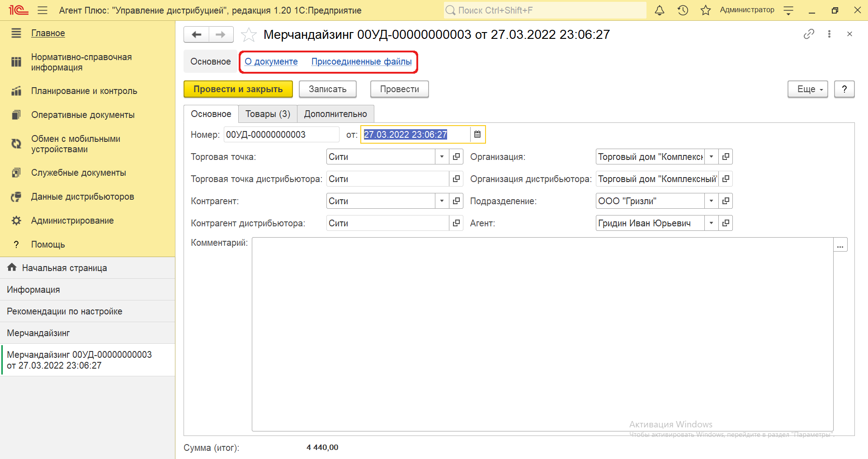Click Провести button
Viewport: 868px width, 459px height.
click(400, 89)
